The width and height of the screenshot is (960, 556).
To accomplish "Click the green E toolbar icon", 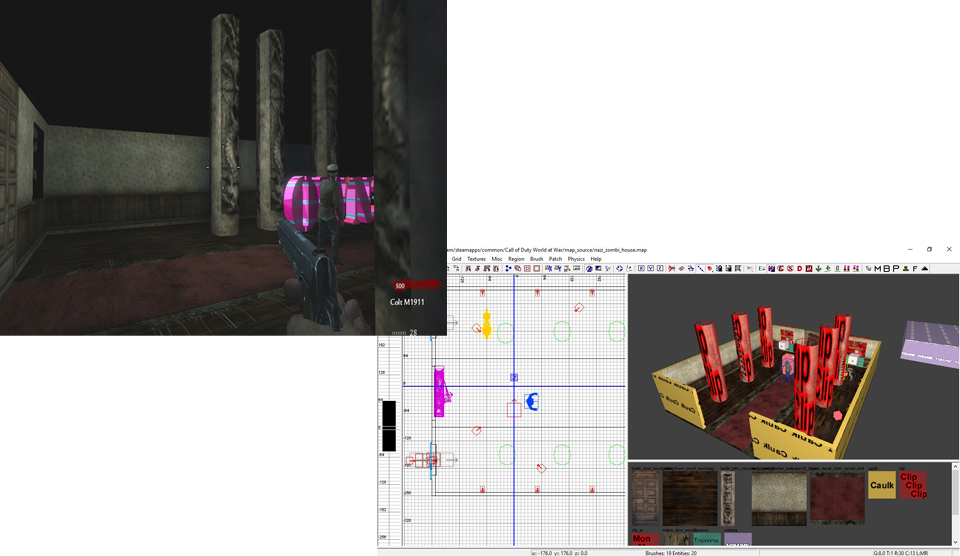I will pos(761,268).
